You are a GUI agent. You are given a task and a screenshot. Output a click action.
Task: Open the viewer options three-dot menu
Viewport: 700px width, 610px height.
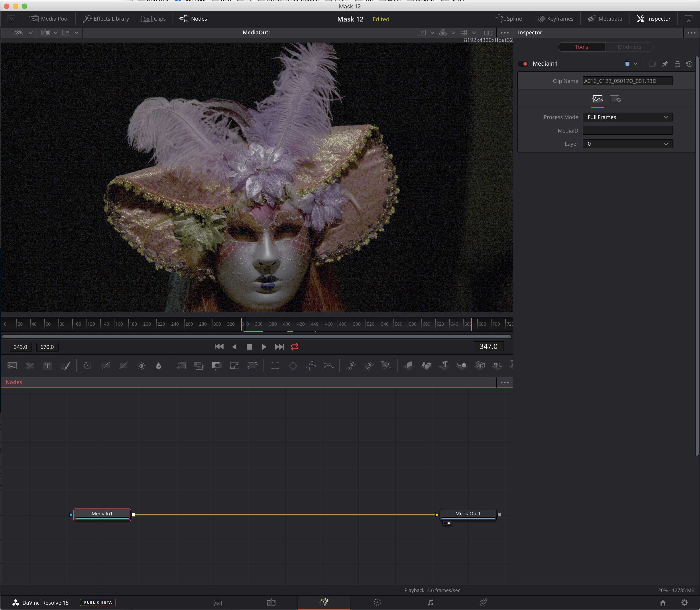504,33
